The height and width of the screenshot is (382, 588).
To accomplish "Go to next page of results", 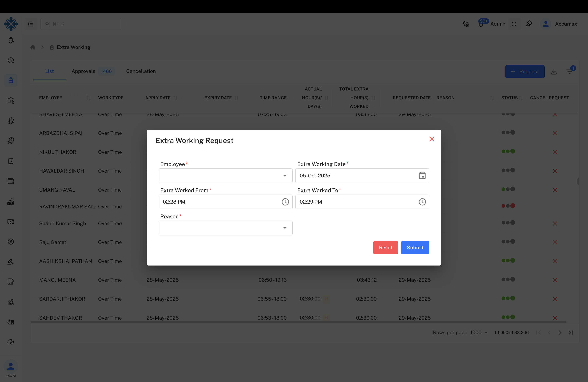I will point(560,332).
